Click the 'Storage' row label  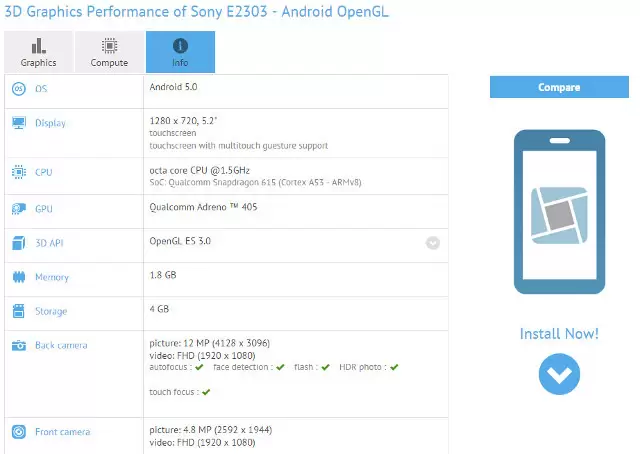(x=51, y=311)
